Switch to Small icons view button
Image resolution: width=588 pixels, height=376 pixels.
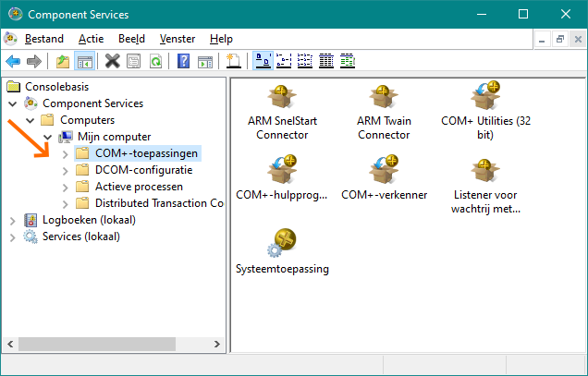(x=284, y=61)
